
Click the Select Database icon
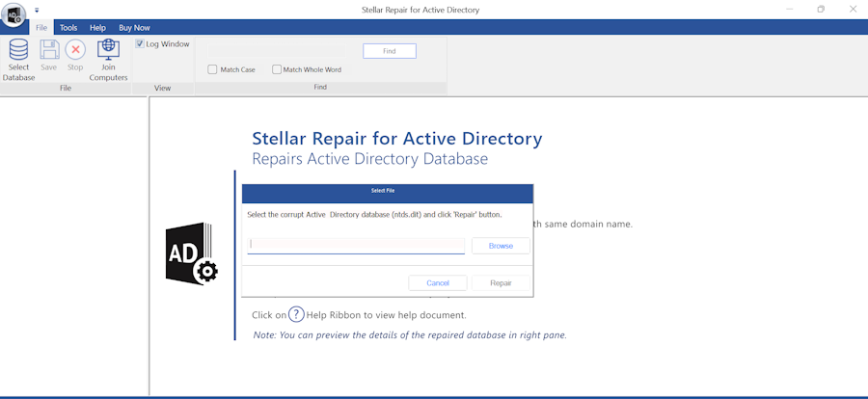pyautogui.click(x=18, y=50)
